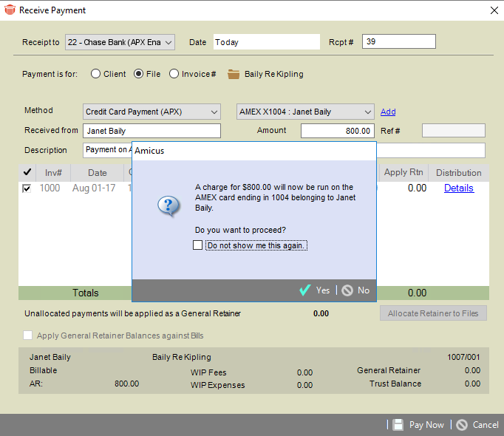The image size is (504, 436).
Task: Select the Invoice# radio button
Action: 174,74
